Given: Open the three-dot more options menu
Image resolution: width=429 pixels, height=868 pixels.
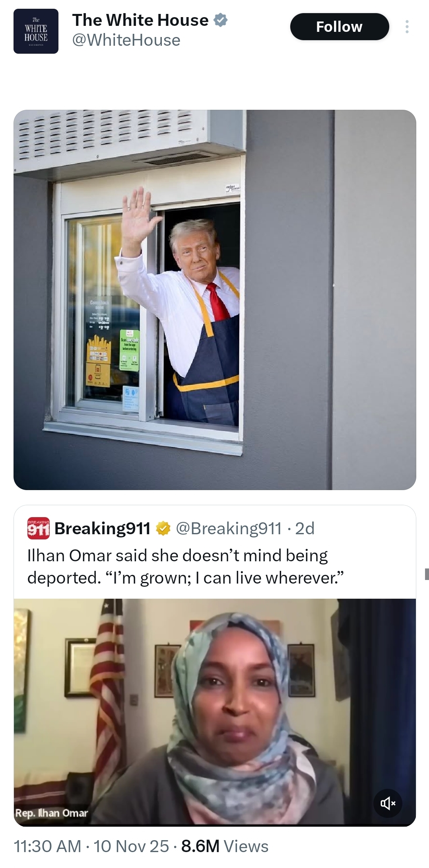Looking at the screenshot, I should pos(407,27).
